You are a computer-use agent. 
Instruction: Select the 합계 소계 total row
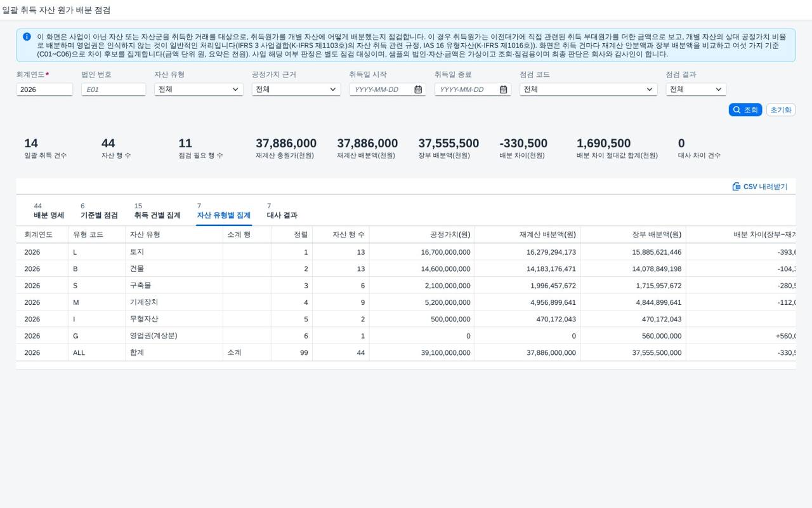tap(406, 352)
